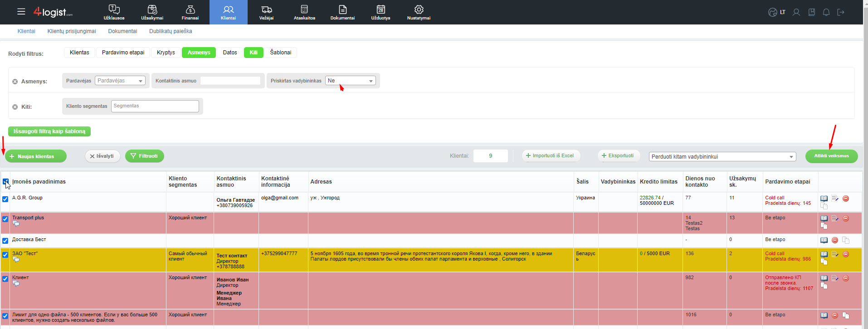868x329 pixels.
Task: Click the Išsaugoti filtrą kaip šabloną button
Action: pyautogui.click(x=49, y=131)
